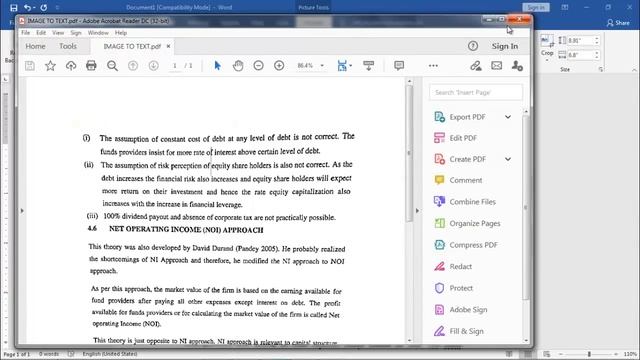This screenshot has width=640, height=360.
Task: Expand the Create PDF chevron
Action: point(508,159)
